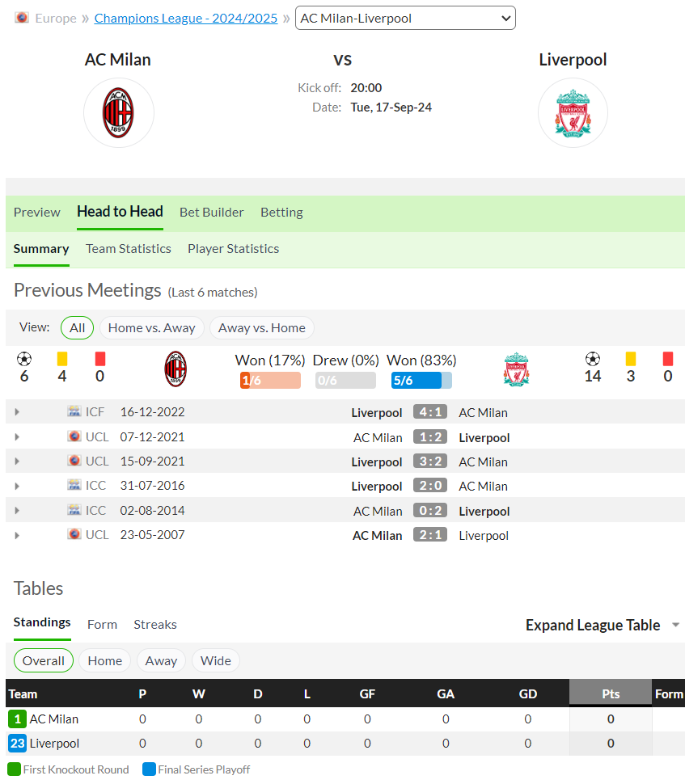This screenshot has height=784, width=685.
Task: Switch standings filter to Wide
Action: tap(216, 661)
